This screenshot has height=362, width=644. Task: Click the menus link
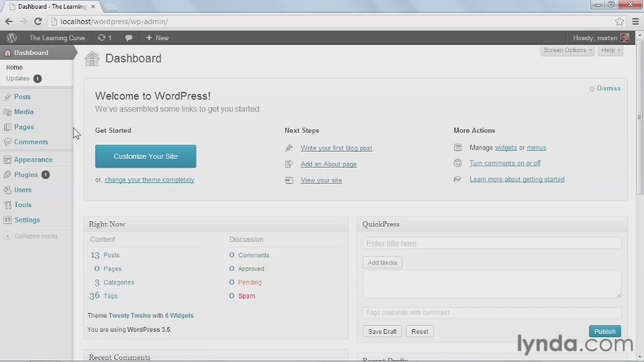point(537,147)
